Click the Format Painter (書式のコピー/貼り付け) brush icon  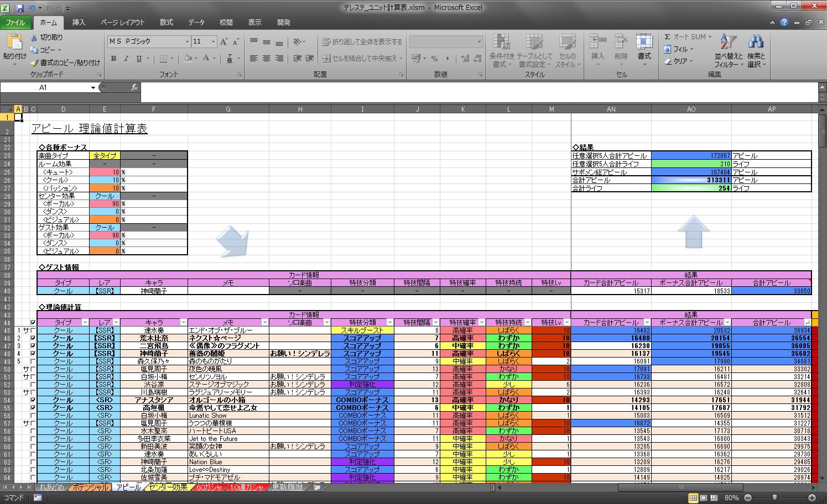(34, 62)
